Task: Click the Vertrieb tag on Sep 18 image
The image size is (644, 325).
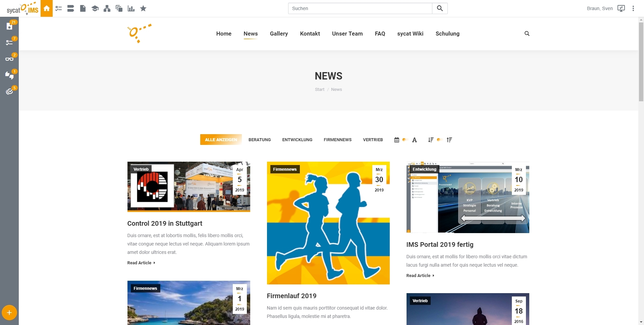Action: [x=420, y=301]
